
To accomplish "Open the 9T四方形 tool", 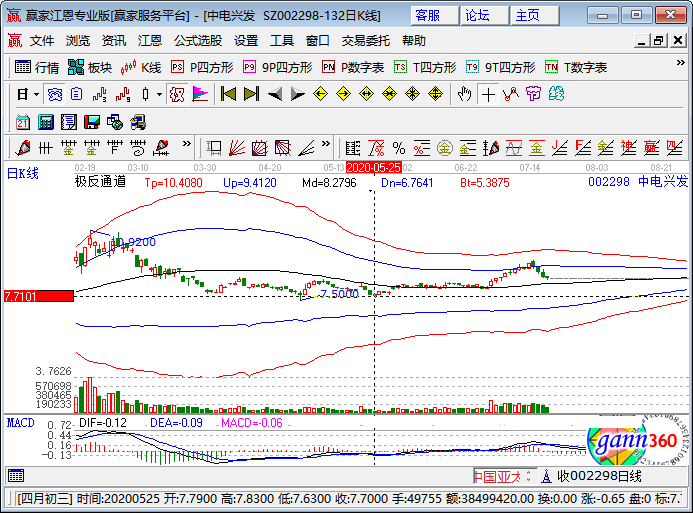I will (500, 67).
